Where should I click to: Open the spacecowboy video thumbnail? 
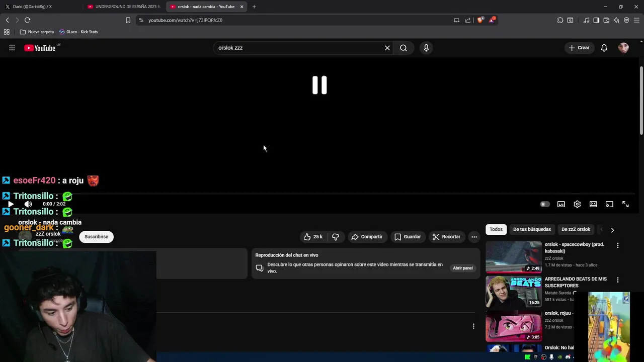tap(514, 257)
